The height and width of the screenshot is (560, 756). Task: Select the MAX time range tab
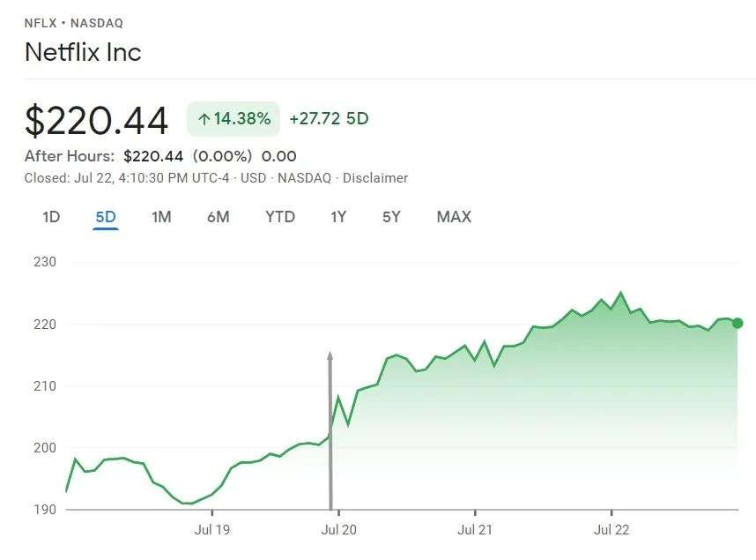454,217
